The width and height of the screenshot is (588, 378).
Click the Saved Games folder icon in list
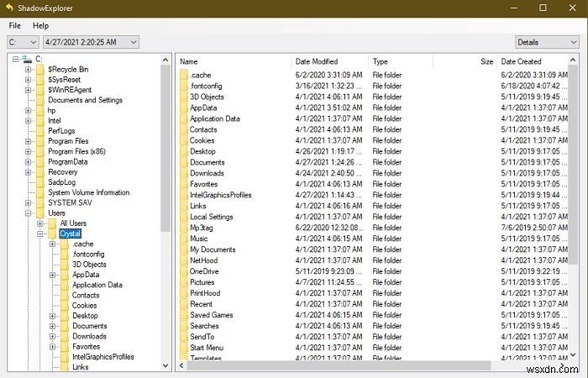point(183,315)
